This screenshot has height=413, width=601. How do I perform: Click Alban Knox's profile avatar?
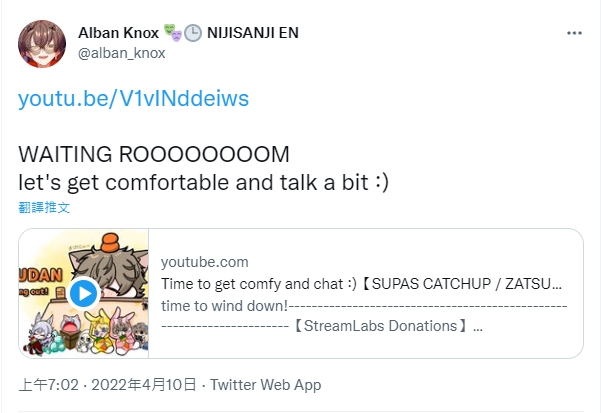[42, 44]
